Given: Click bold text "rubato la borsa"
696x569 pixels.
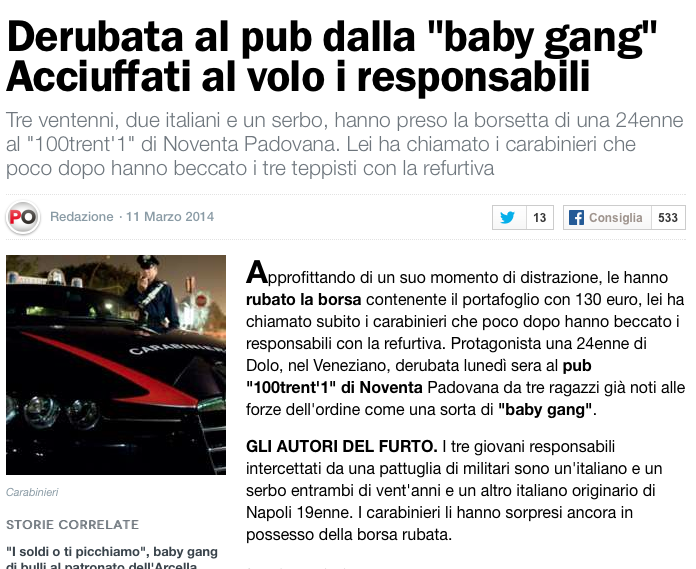Looking at the screenshot, I should pos(304,300).
